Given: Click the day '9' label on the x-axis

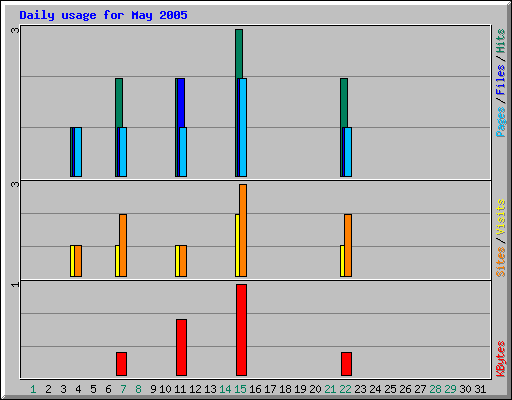Looking at the screenshot, I should 153,389.
